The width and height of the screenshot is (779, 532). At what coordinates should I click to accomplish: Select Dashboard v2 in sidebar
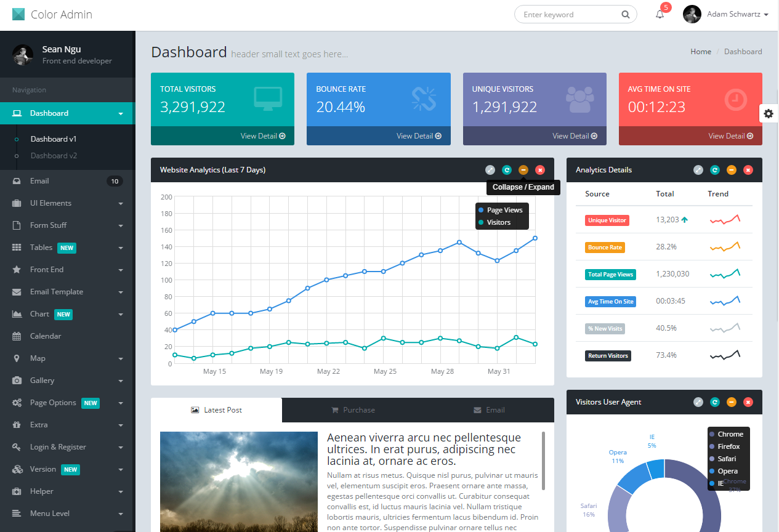(x=54, y=156)
